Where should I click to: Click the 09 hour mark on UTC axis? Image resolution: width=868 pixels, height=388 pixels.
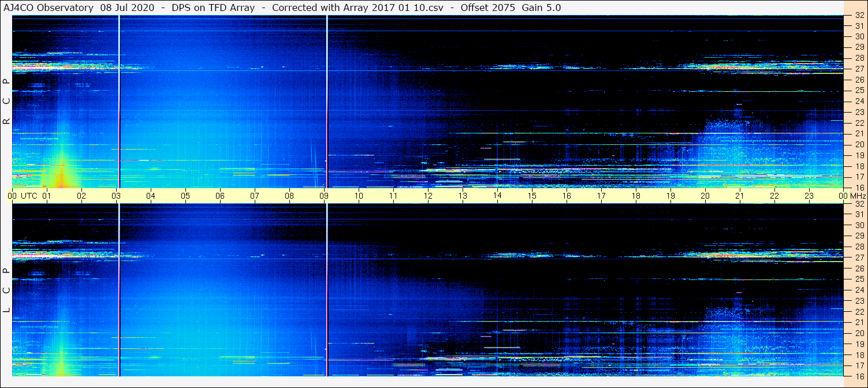click(324, 196)
